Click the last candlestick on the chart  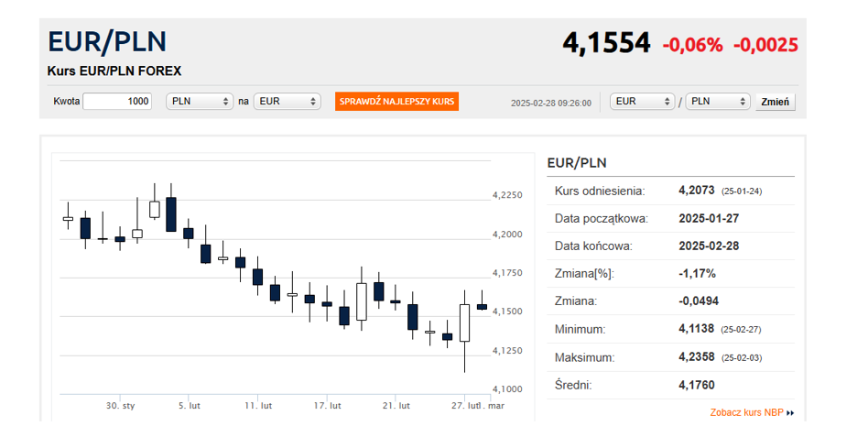[482, 307]
